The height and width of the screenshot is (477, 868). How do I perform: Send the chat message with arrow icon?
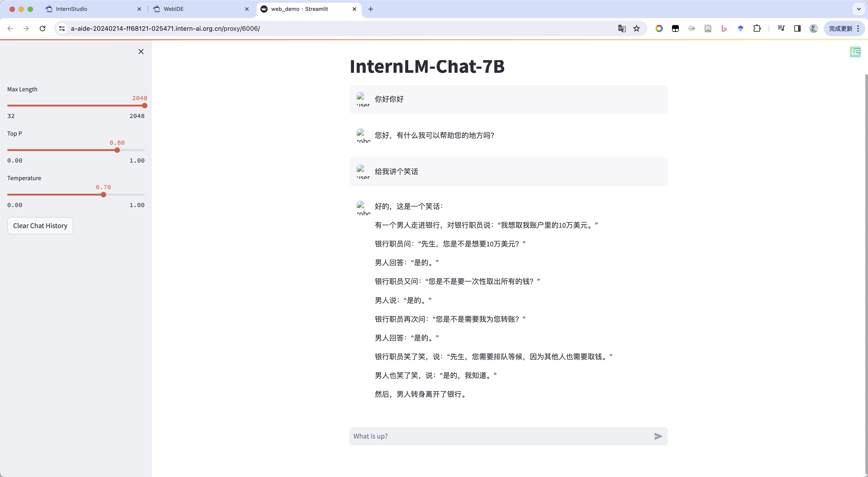pos(658,436)
